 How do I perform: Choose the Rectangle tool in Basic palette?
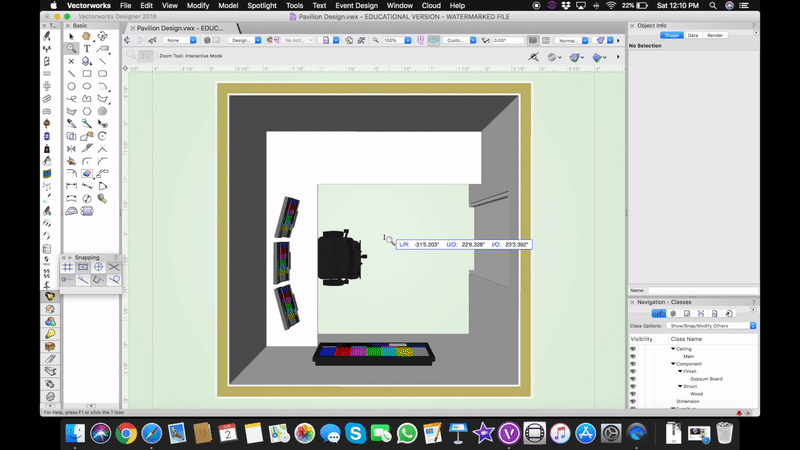pos(87,73)
